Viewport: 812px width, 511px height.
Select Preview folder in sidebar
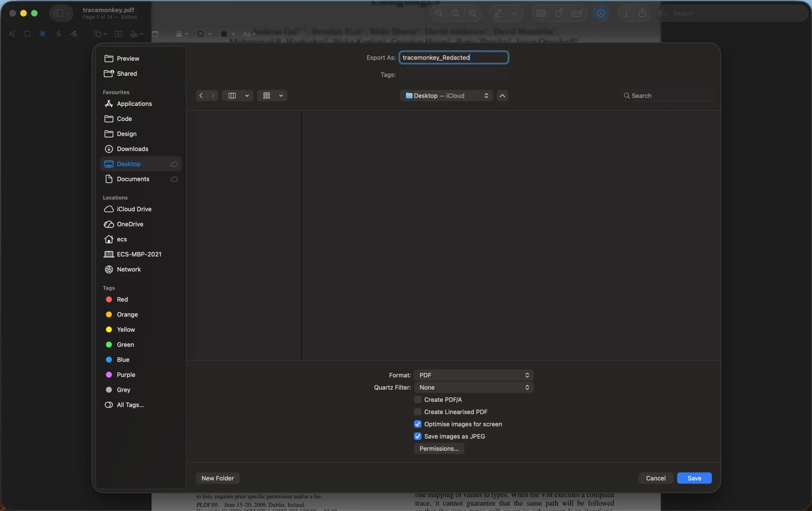click(x=141, y=58)
